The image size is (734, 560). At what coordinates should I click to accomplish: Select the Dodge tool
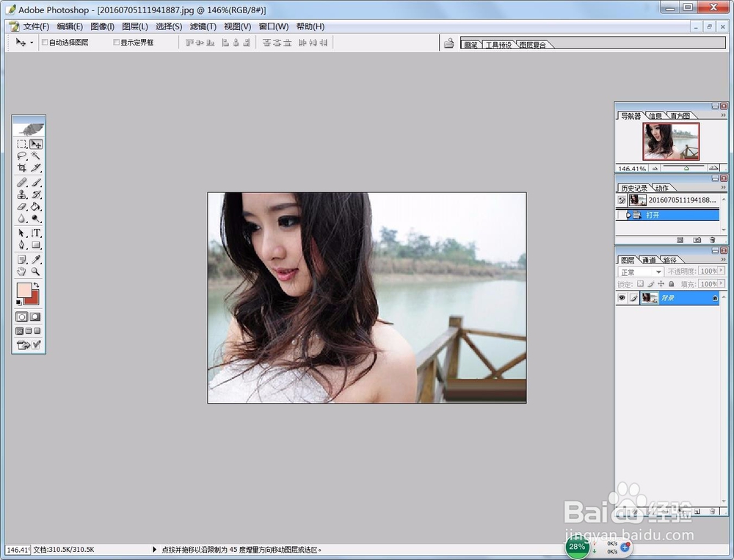point(36,218)
